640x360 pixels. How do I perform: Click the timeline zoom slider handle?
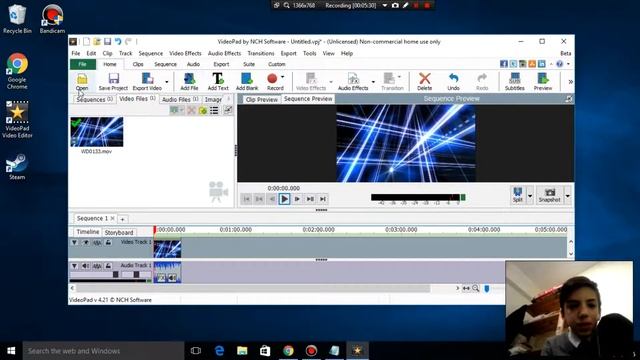click(487, 289)
